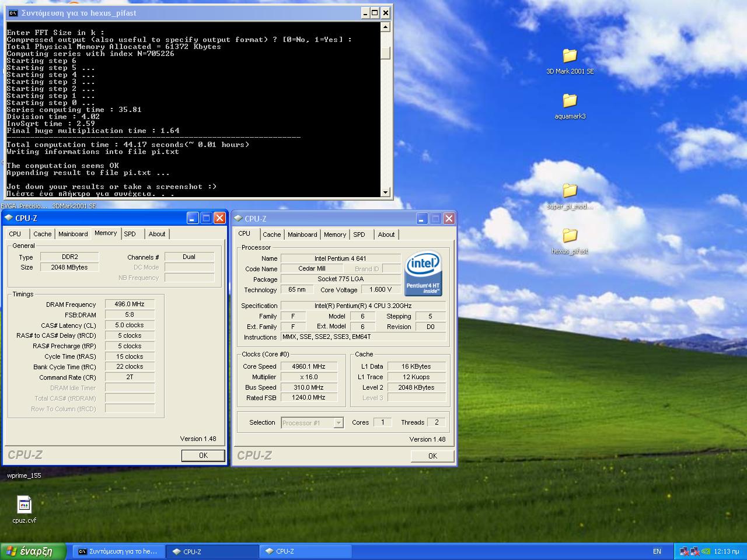Click the Channels # Dual field
Screen dimensions: 747x560
point(189,257)
